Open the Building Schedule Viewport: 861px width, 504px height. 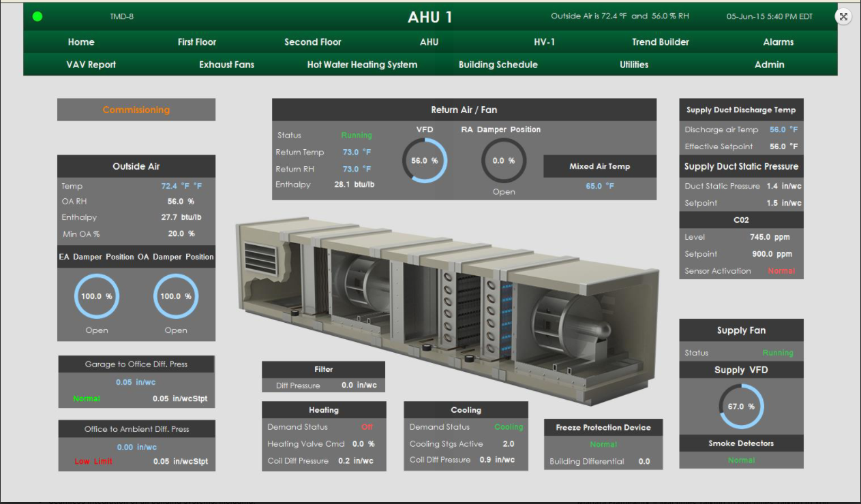point(498,65)
